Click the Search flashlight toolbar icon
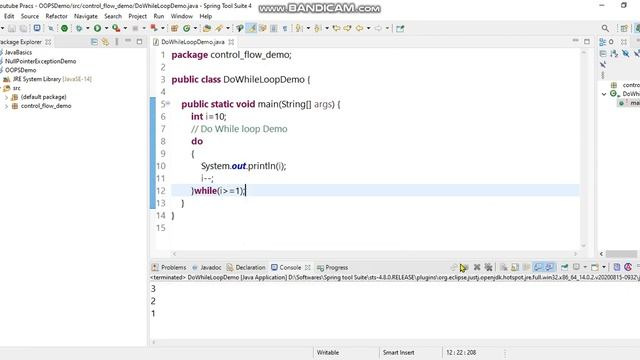 240,28
